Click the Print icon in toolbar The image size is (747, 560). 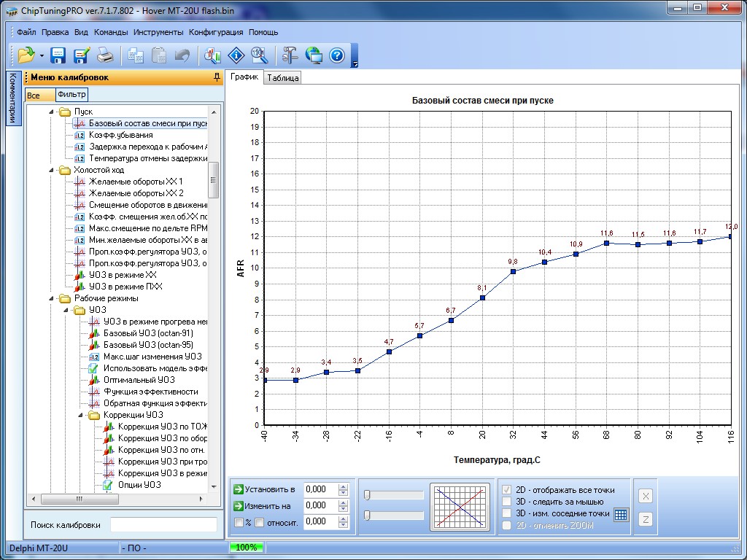tap(106, 55)
